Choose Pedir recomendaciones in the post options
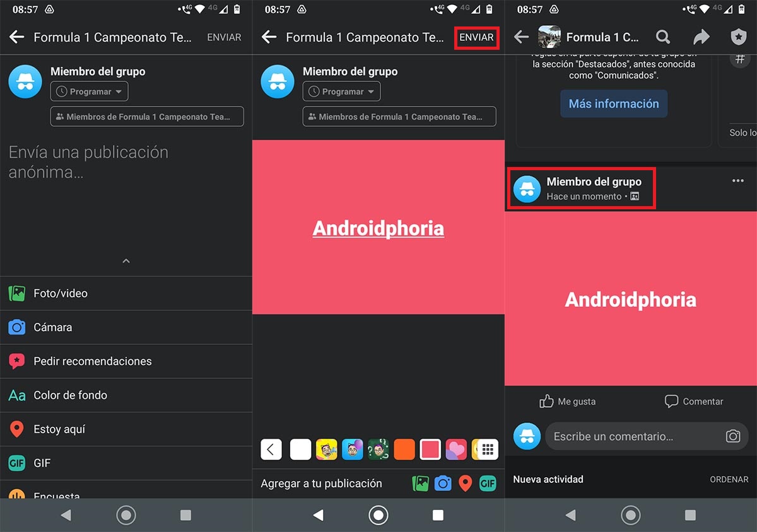This screenshot has width=757, height=532. (93, 361)
